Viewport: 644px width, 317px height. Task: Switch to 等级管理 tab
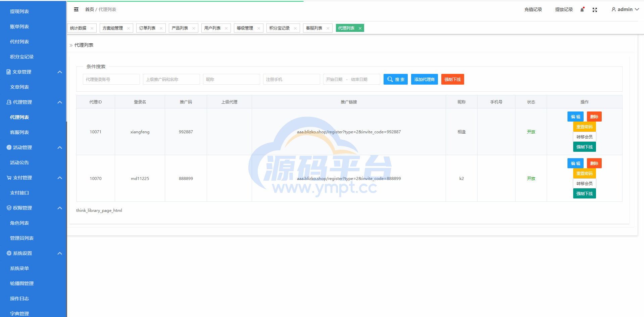(245, 28)
